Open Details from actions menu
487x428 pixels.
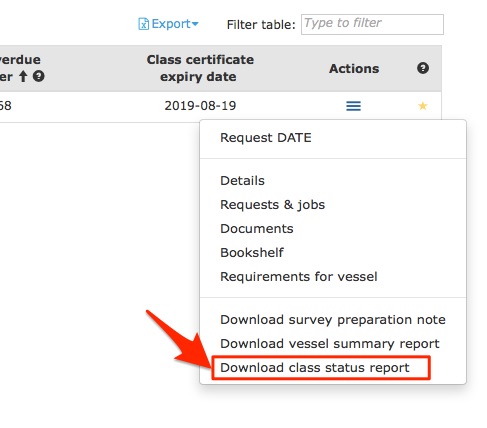pyautogui.click(x=242, y=181)
